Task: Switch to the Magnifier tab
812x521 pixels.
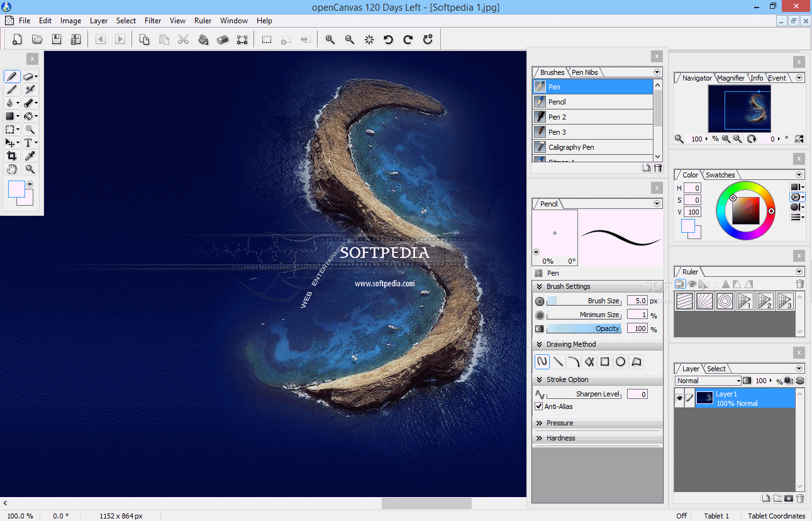Action: click(x=731, y=78)
